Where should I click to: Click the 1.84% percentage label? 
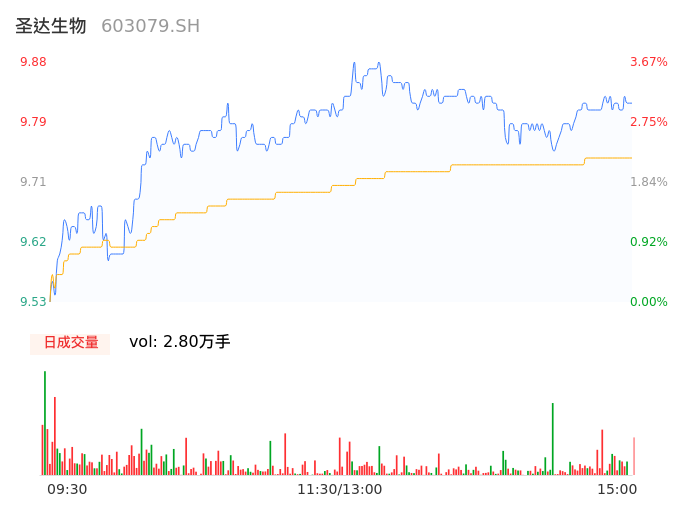coord(648,182)
